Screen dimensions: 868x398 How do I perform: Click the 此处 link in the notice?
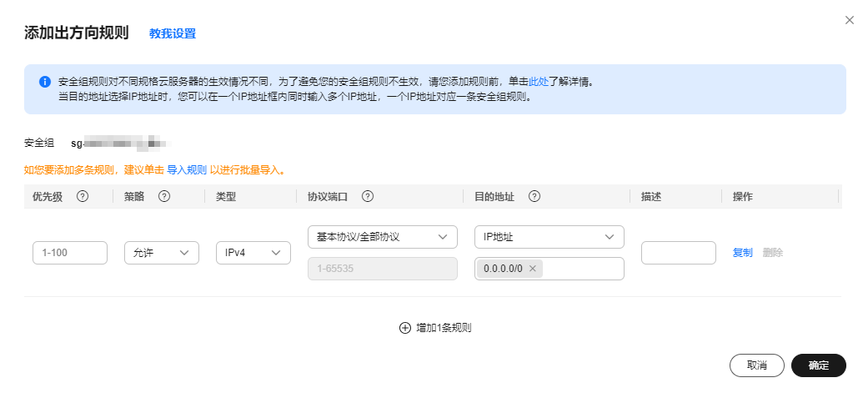(539, 82)
